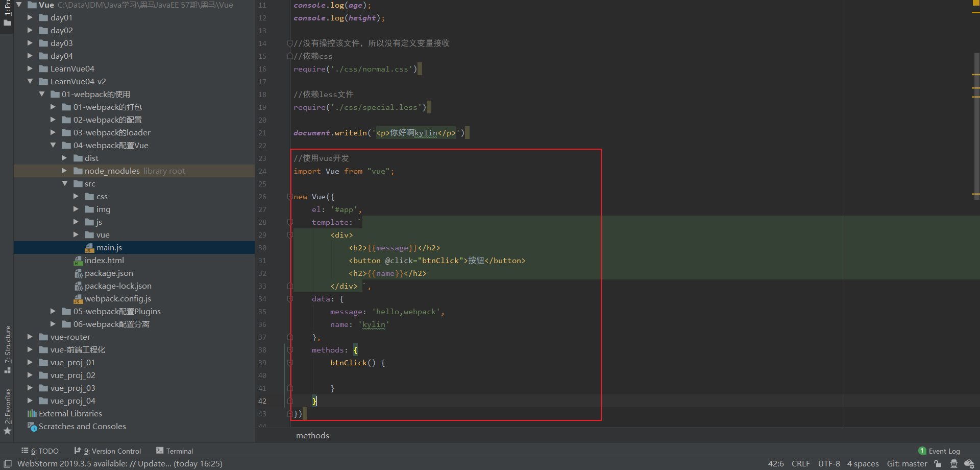Click the WebStorm update available message

(x=120, y=464)
